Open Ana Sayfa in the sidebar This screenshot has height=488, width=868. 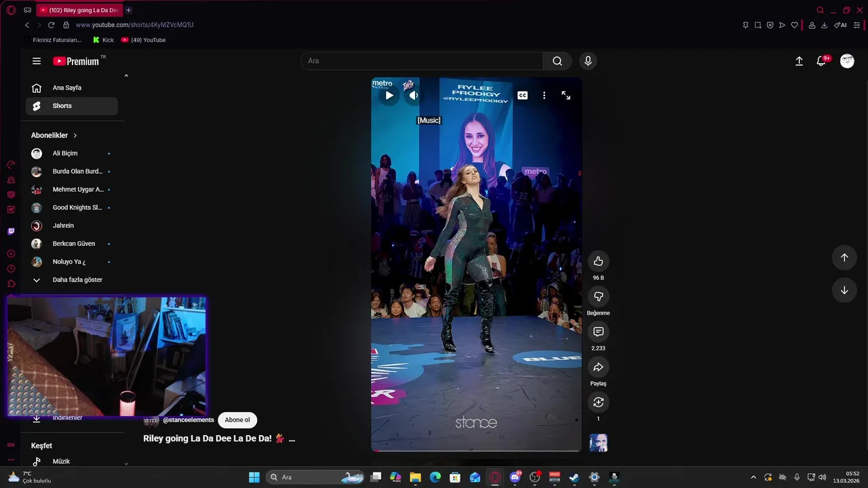[72, 87]
